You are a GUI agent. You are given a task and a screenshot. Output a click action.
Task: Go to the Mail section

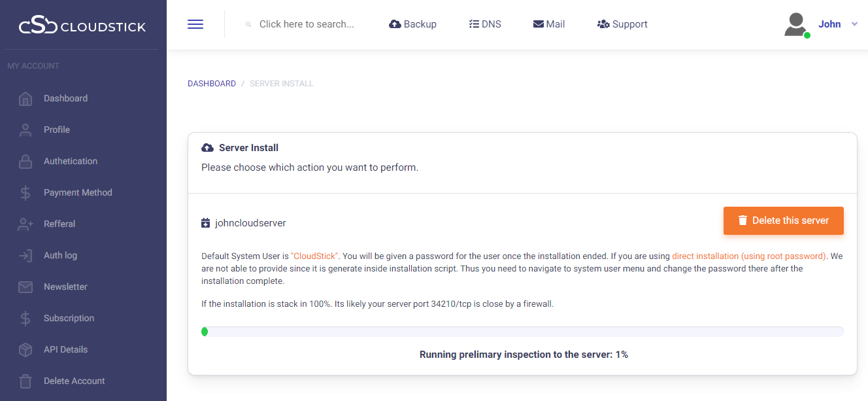[549, 24]
